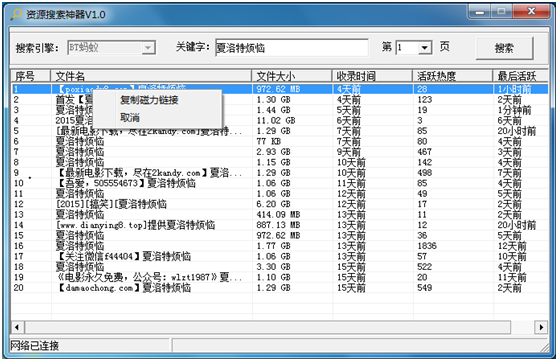Viewport: 558px width, 361px height.
Task: Sort by the 文件名 column header
Action: pyautogui.click(x=151, y=76)
